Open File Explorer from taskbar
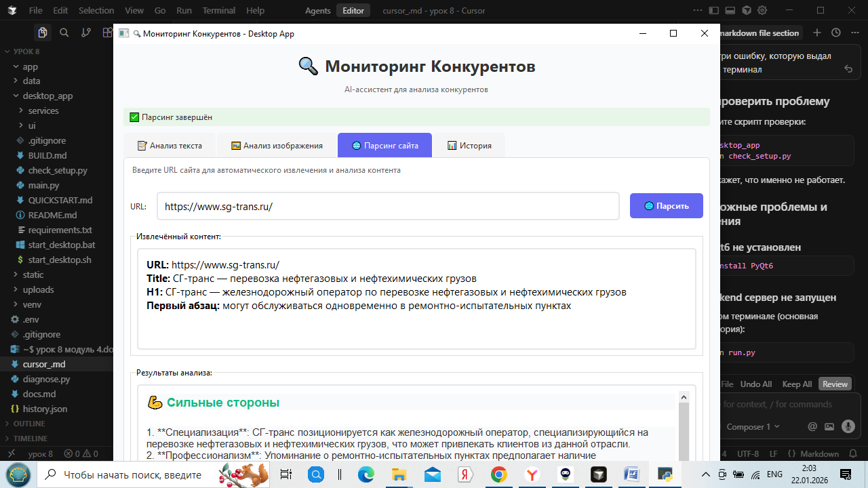The height and width of the screenshot is (488, 868). point(399,474)
